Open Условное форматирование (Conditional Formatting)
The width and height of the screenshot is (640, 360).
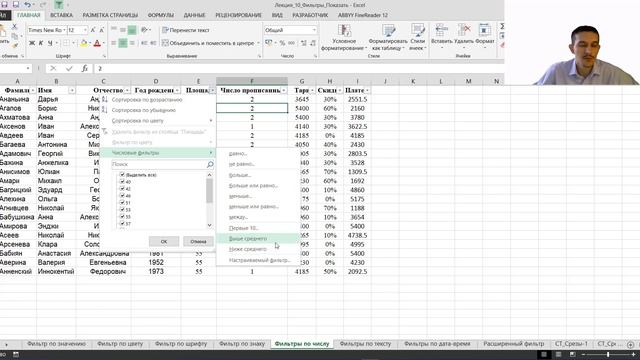point(344,37)
